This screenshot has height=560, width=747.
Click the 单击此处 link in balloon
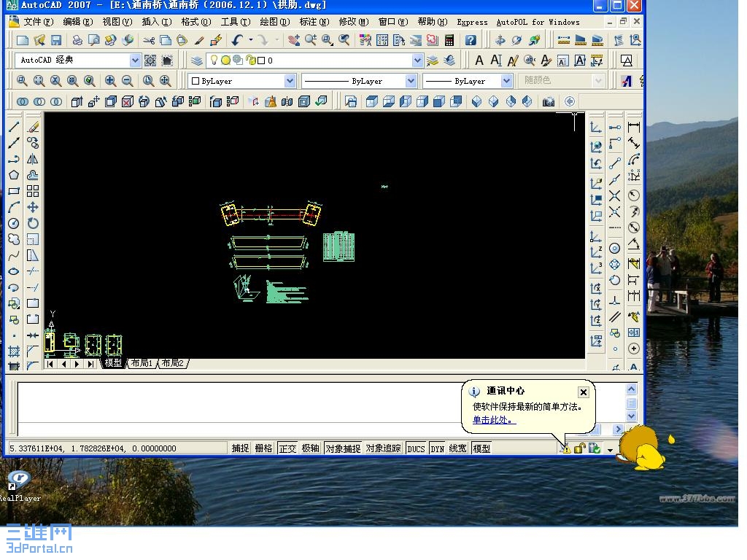click(x=493, y=419)
